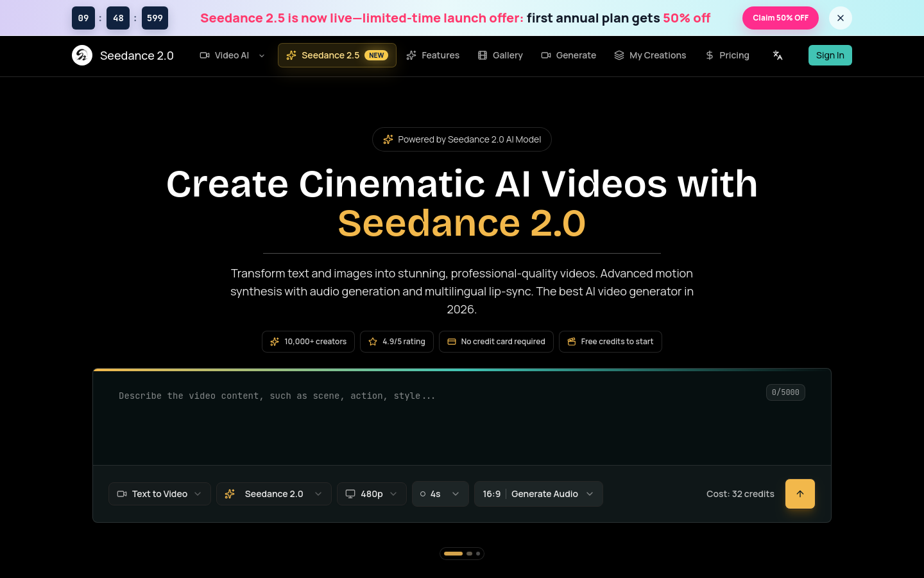This screenshot has width=924, height=578.
Task: Click the 0/5000 character counter
Action: click(x=785, y=392)
